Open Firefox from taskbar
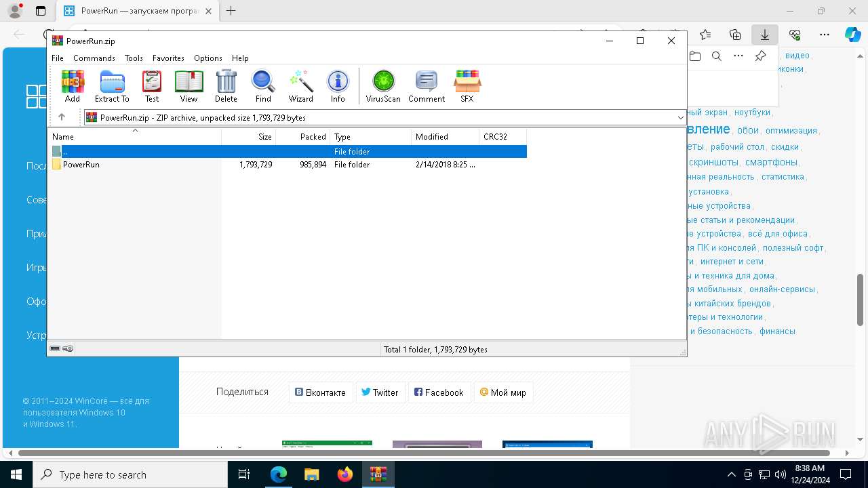Screen dimensions: 868x488 click(345, 474)
